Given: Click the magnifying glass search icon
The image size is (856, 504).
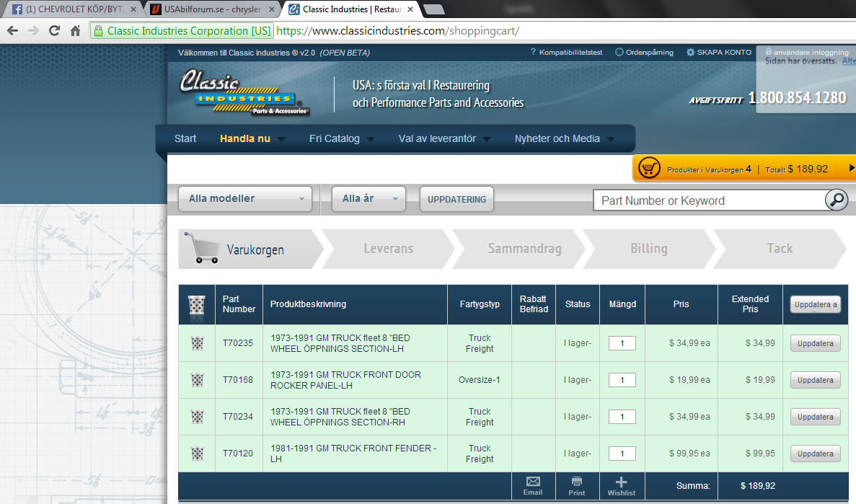Looking at the screenshot, I should point(837,200).
